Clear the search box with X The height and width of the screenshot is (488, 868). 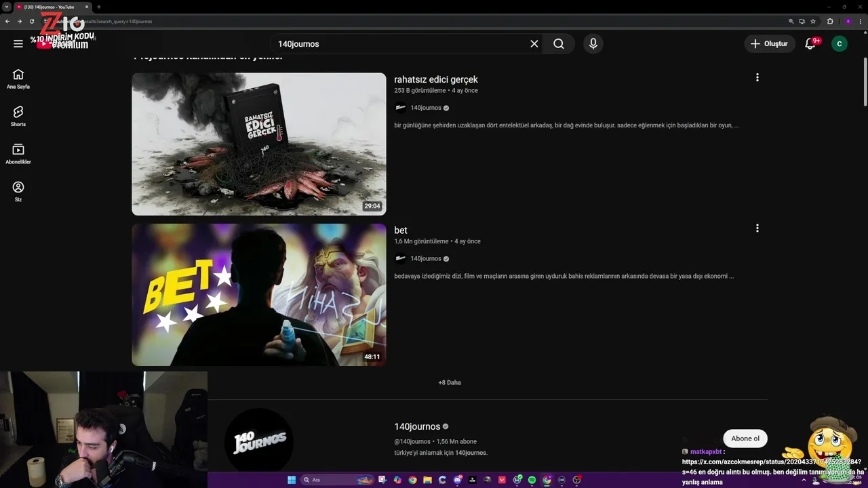pos(534,43)
